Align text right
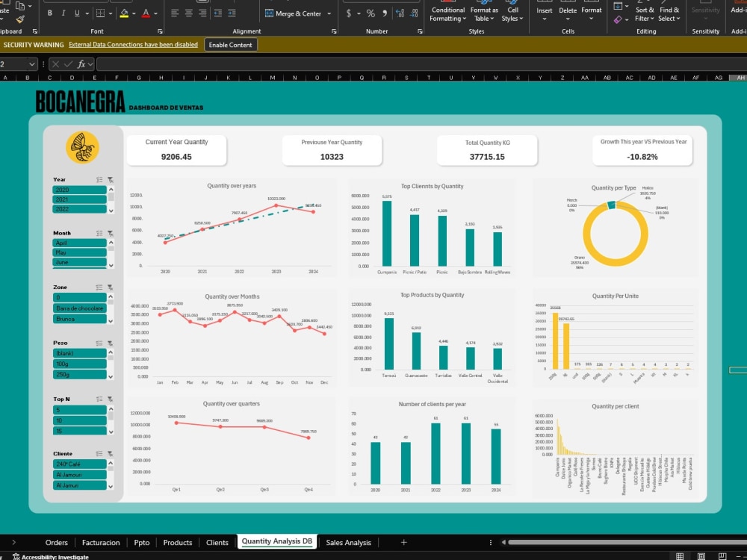This screenshot has width=747, height=560. pyautogui.click(x=202, y=13)
